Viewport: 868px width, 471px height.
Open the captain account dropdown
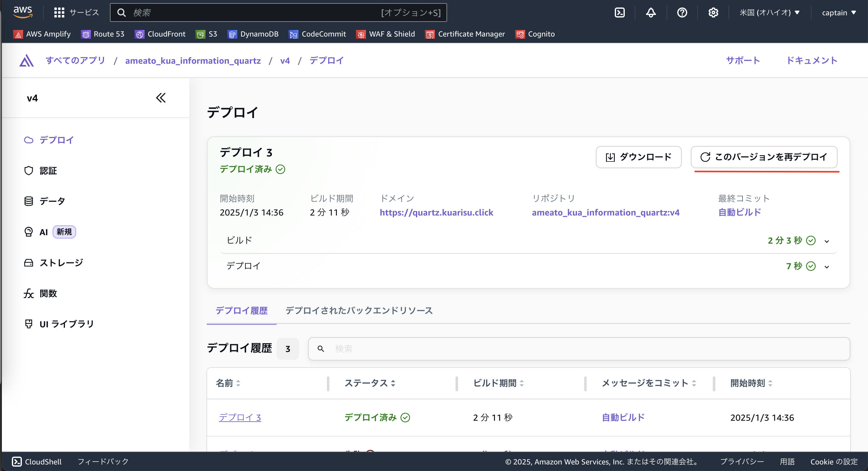pos(839,12)
